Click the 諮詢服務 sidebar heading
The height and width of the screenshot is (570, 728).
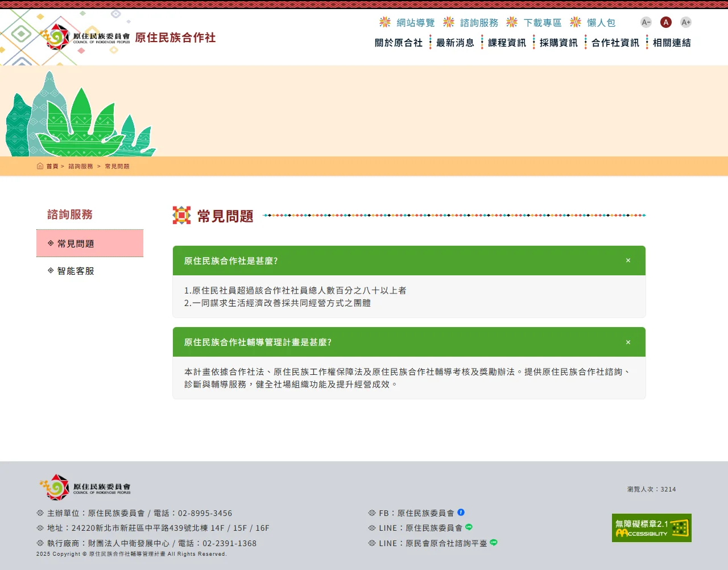[x=70, y=214]
